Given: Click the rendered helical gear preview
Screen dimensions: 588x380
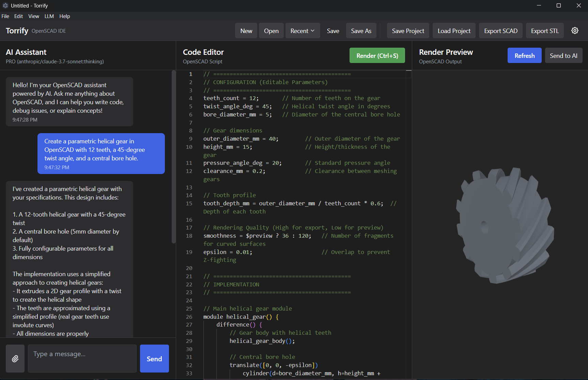Looking at the screenshot, I should [x=504, y=225].
